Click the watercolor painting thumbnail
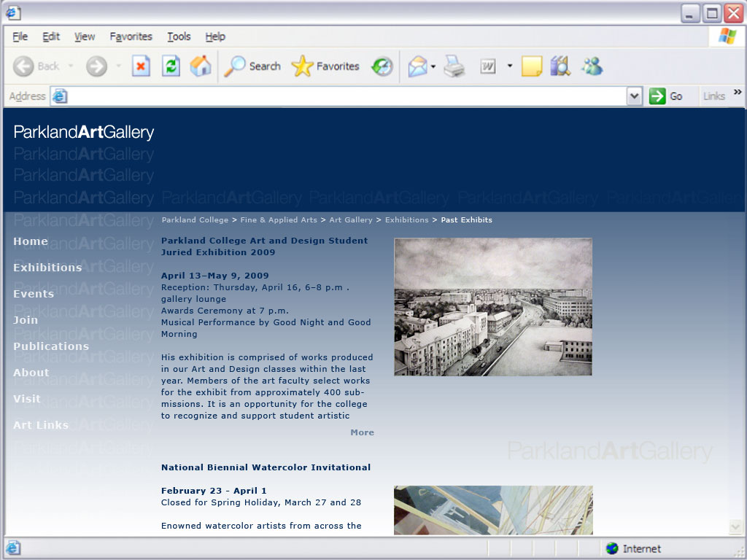 tap(493, 510)
